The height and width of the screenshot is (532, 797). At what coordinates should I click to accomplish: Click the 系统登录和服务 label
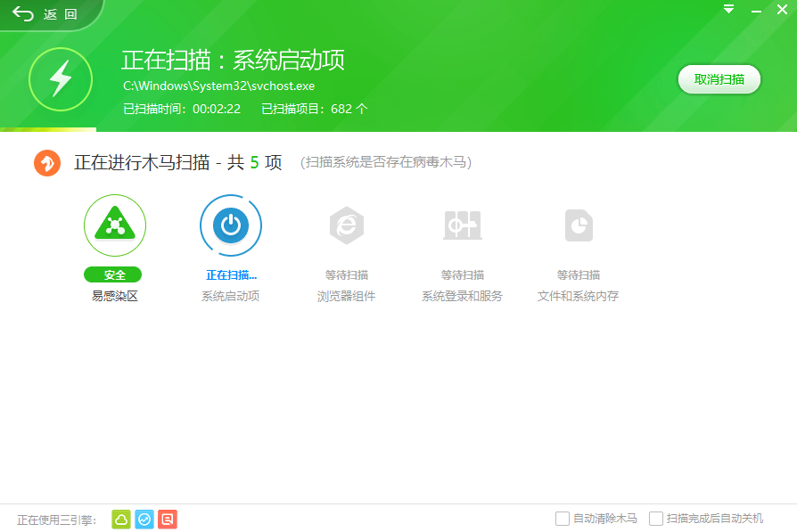pos(463,296)
